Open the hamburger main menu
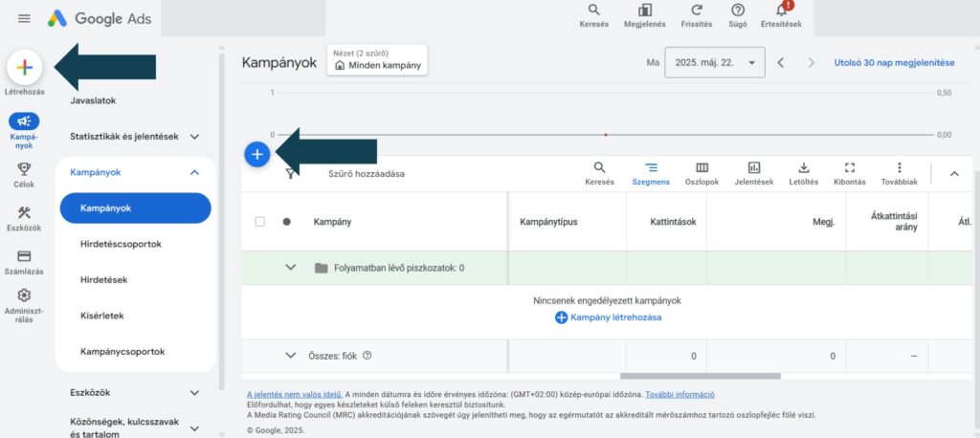This screenshot has height=438, width=980. 24,18
